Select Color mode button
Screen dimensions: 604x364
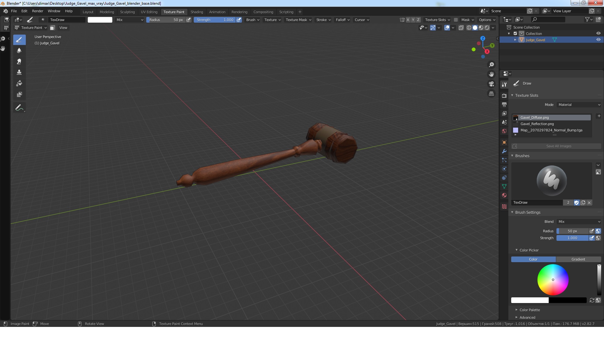pyautogui.click(x=533, y=259)
